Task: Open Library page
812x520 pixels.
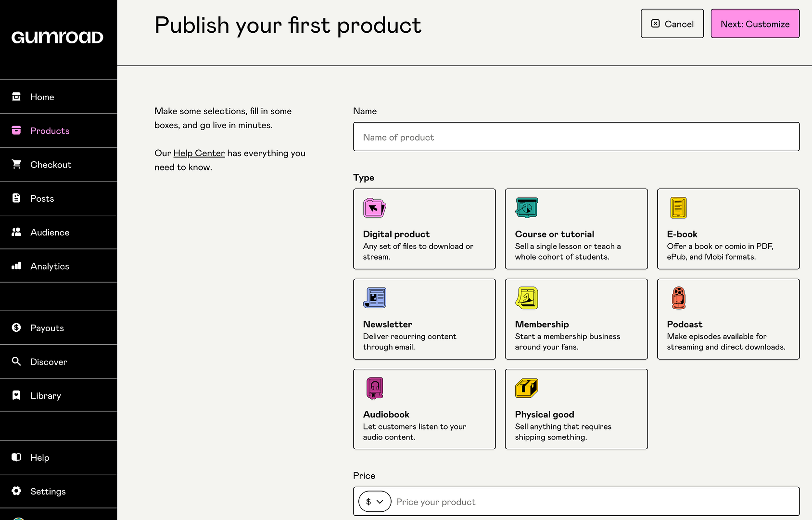Action: [x=58, y=395]
